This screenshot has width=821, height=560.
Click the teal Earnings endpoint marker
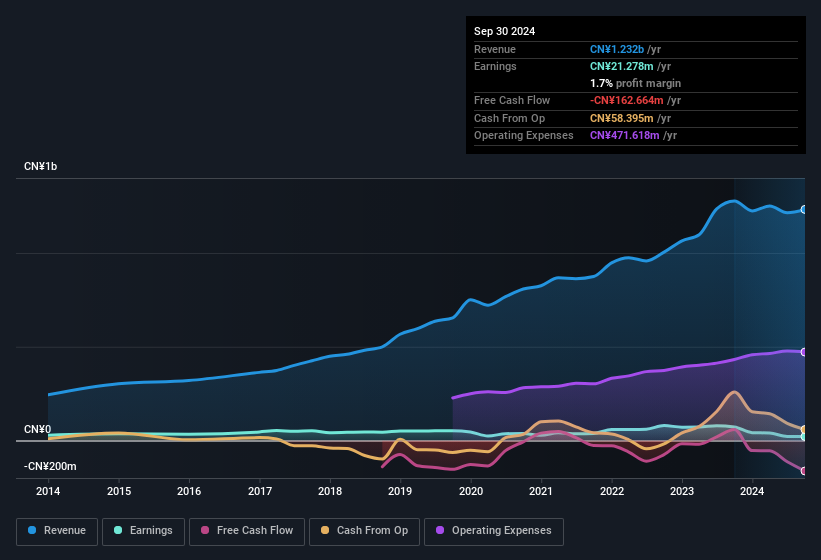[804, 436]
